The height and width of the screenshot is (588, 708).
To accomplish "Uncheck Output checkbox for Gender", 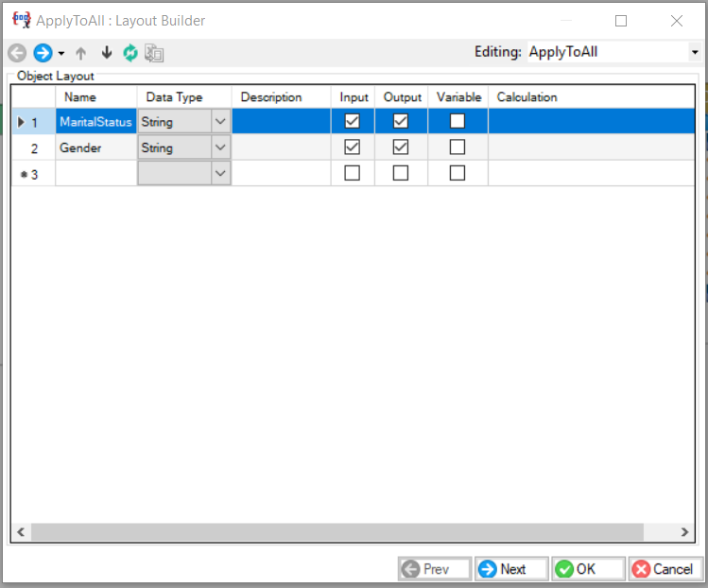I will tap(401, 147).
